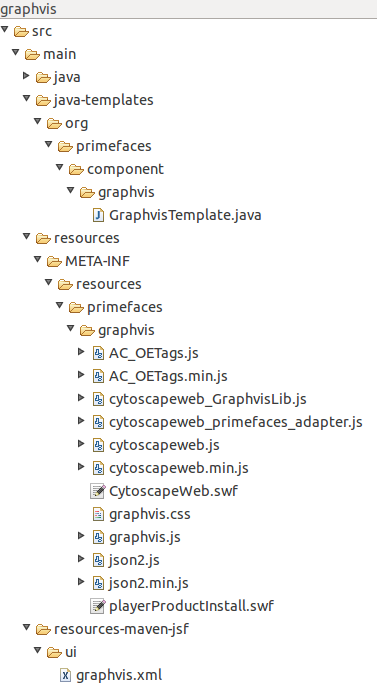This screenshot has height=694, width=377.
Task: Select the component folder
Action: click(125, 169)
